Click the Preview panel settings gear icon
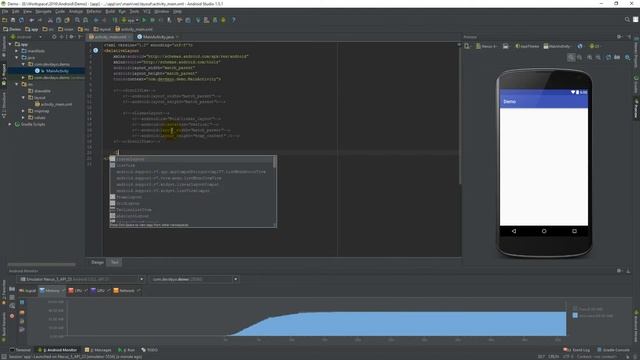Viewport: 640px width, 360px height. point(619,37)
